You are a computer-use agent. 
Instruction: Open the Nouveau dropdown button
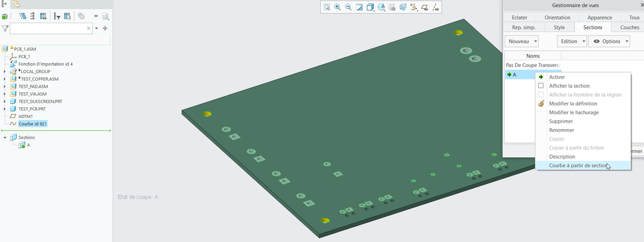click(522, 41)
